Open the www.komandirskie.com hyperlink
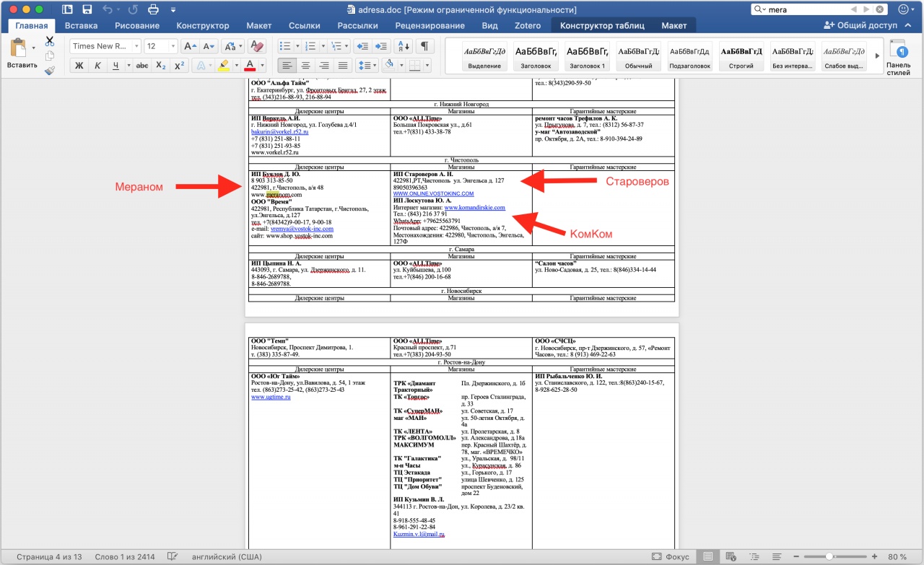This screenshot has width=924, height=565. (474, 208)
